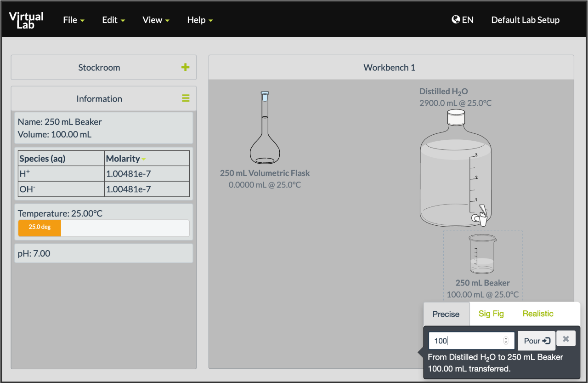The height and width of the screenshot is (383, 588).
Task: Switch to the Realistic transfer tab
Action: tap(537, 314)
